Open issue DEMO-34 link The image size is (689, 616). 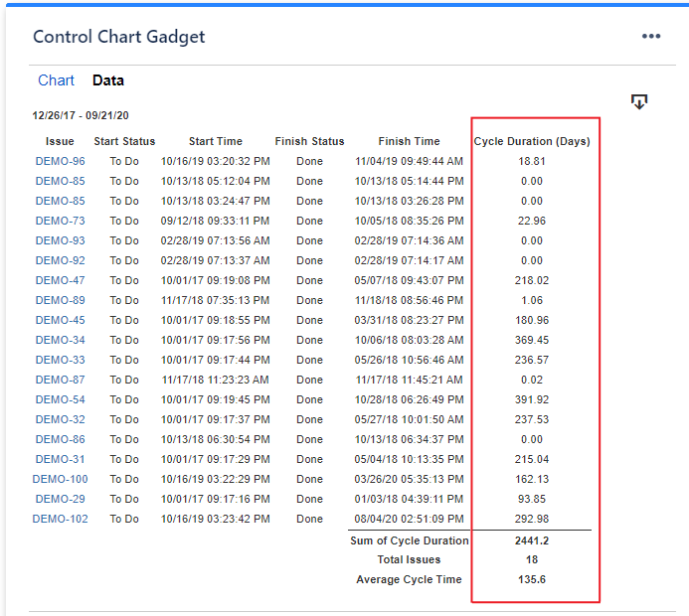tap(61, 340)
